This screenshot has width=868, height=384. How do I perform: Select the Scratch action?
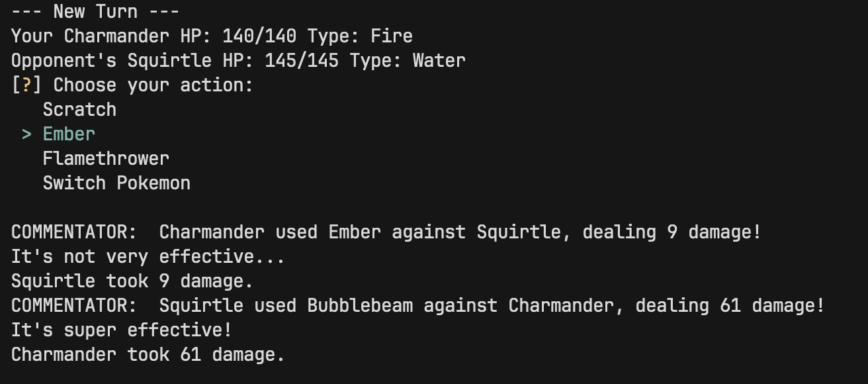click(79, 109)
